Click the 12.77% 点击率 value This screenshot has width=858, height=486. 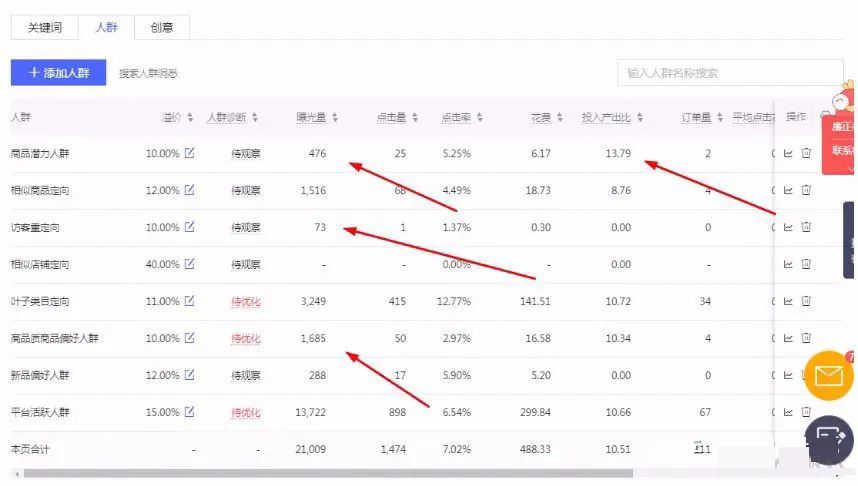454,301
